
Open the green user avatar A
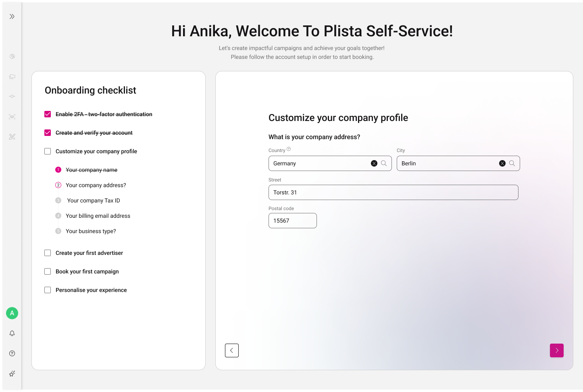click(x=12, y=313)
